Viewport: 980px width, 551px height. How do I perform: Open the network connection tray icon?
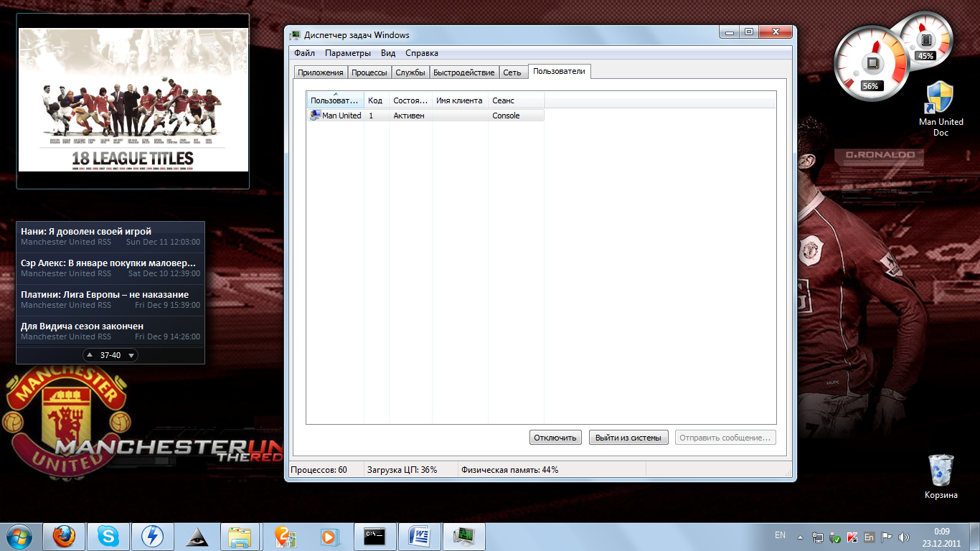click(x=818, y=537)
